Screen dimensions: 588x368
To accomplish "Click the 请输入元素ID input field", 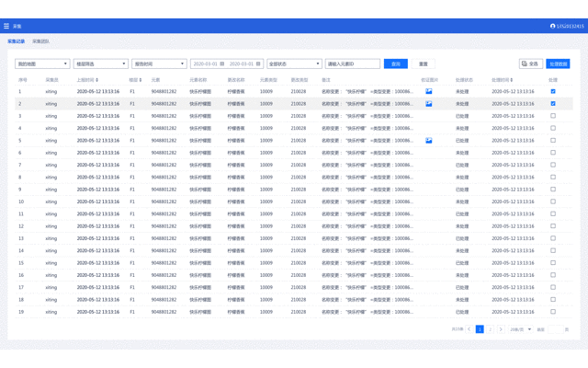I will point(352,64).
